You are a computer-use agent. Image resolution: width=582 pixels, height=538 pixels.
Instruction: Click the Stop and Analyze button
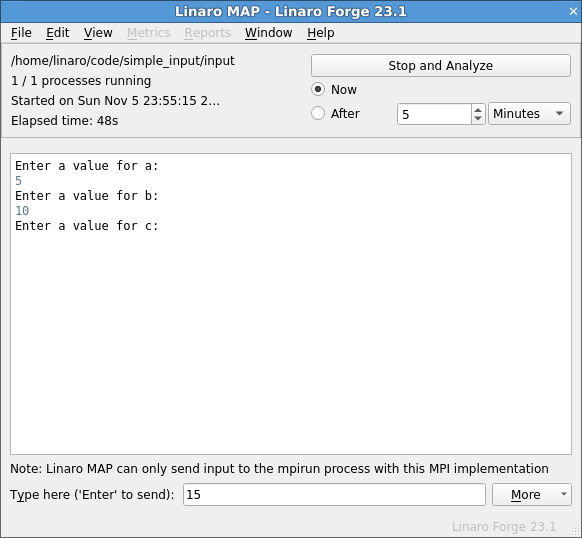click(441, 66)
